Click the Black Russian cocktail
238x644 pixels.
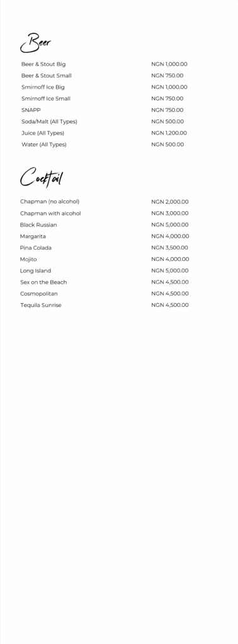[38, 225]
